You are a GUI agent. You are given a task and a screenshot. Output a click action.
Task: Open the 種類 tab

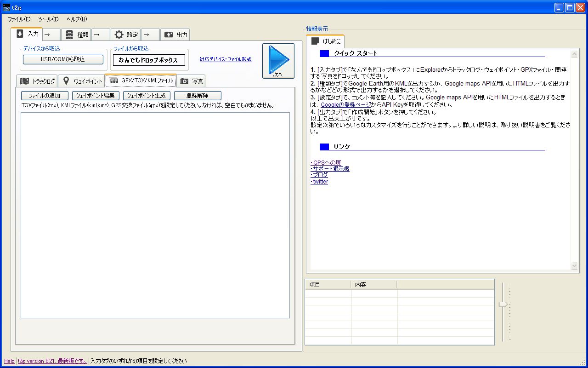pyautogui.click(x=76, y=34)
